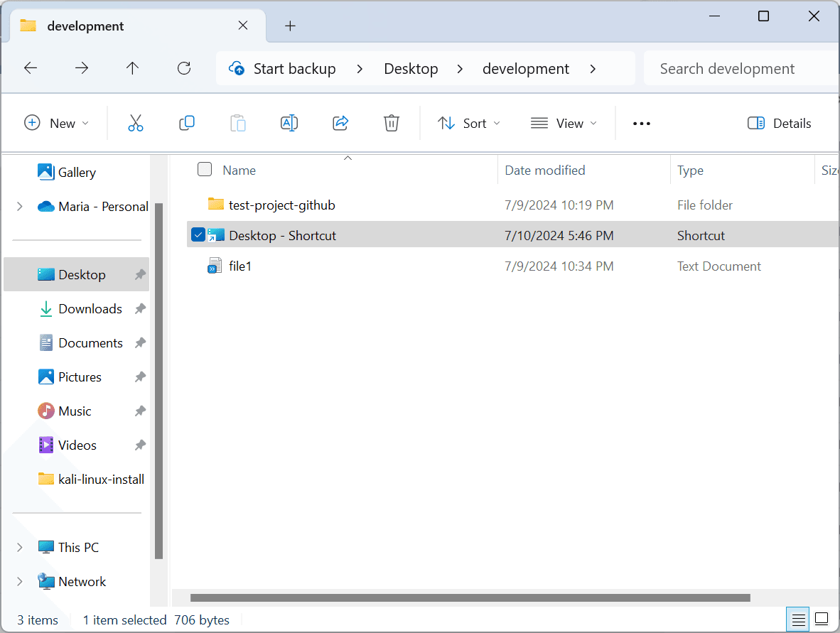The height and width of the screenshot is (633, 840).
Task: Click Start backup in address bar
Action: 295,68
